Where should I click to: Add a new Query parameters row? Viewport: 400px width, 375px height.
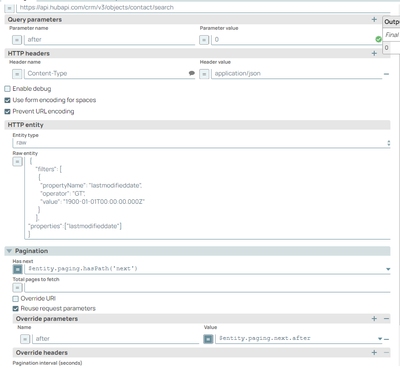click(374, 20)
